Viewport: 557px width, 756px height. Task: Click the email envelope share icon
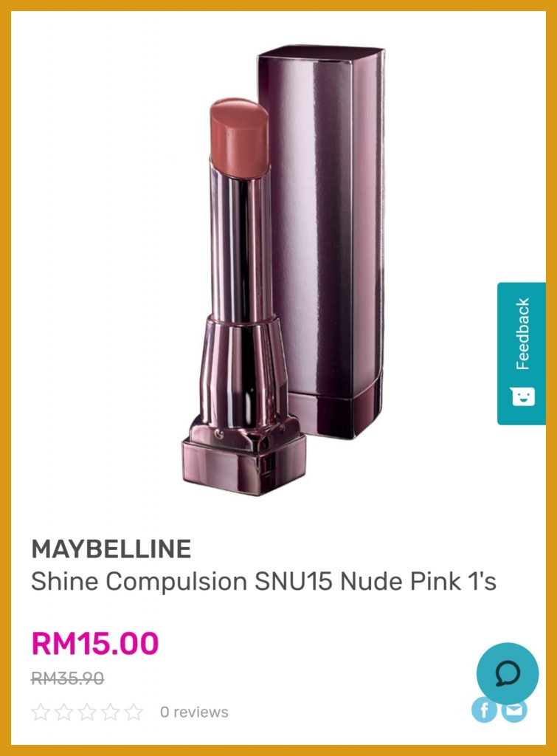point(514,709)
